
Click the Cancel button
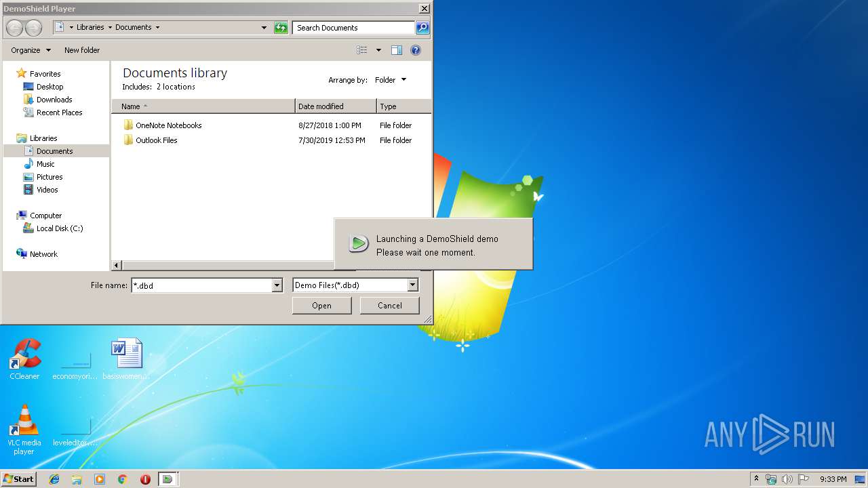pyautogui.click(x=389, y=306)
